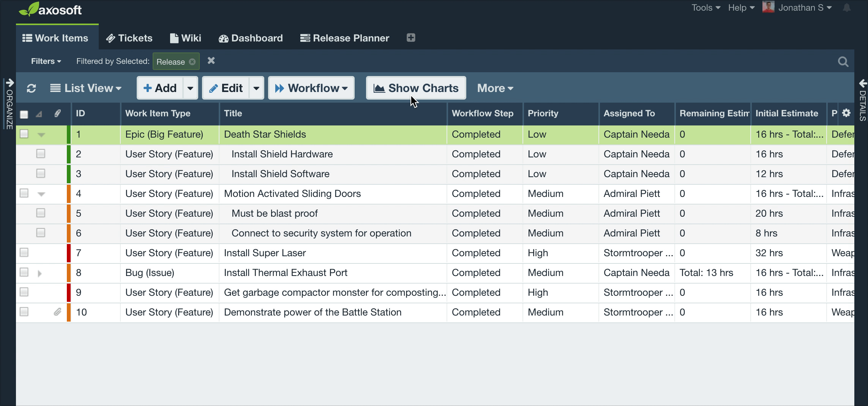Open the search magnifier icon

tap(843, 62)
